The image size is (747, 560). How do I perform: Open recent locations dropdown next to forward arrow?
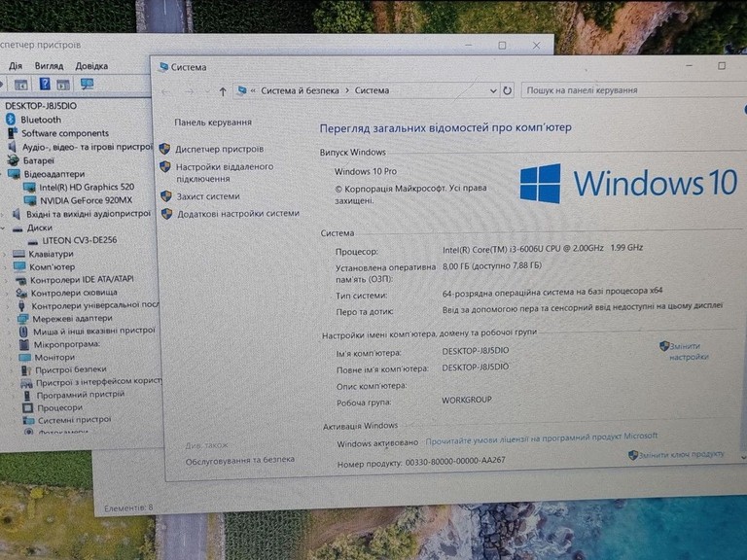tap(207, 91)
